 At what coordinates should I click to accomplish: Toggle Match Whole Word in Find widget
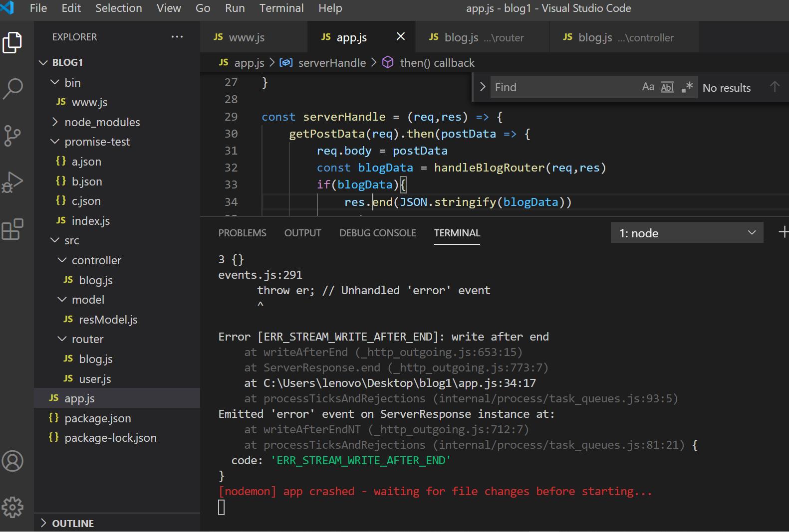(x=667, y=87)
